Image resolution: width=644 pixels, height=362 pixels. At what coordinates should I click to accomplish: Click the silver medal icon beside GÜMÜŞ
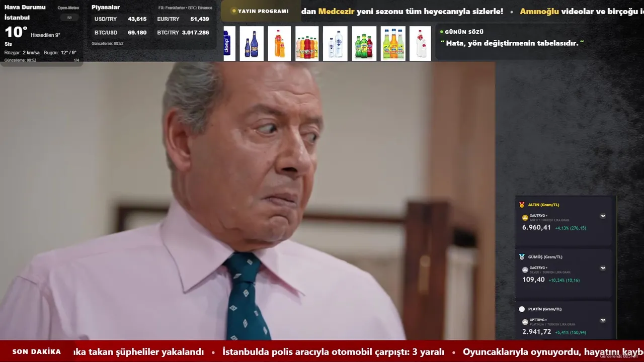tap(522, 257)
